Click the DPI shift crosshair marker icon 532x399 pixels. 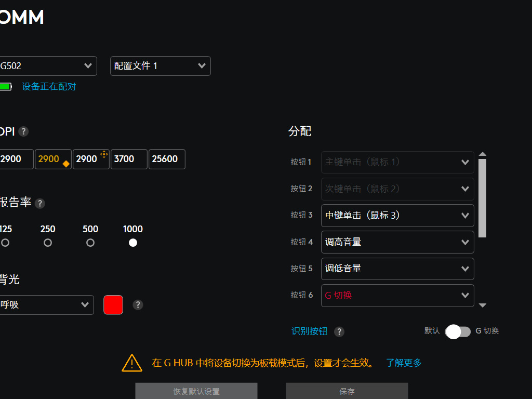[104, 154]
